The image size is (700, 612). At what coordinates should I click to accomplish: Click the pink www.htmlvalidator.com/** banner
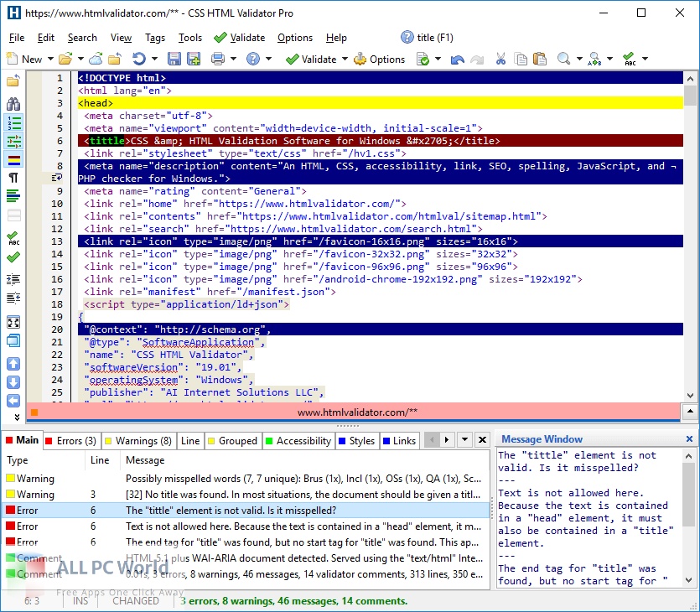coord(352,412)
